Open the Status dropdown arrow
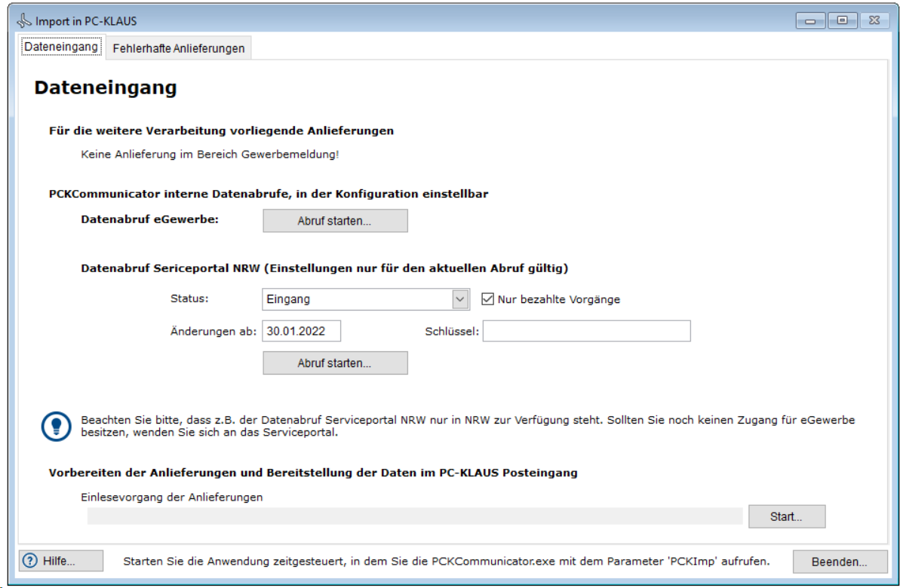 click(x=461, y=299)
